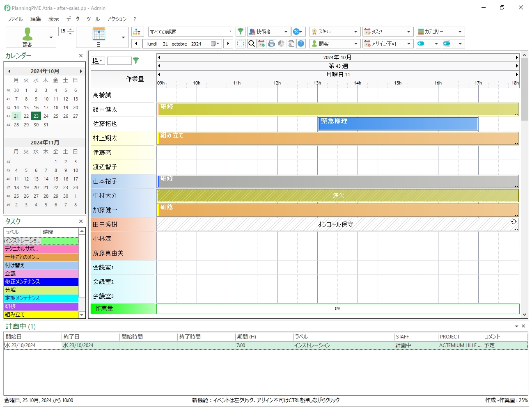Click the calendar event add icon

261,43
